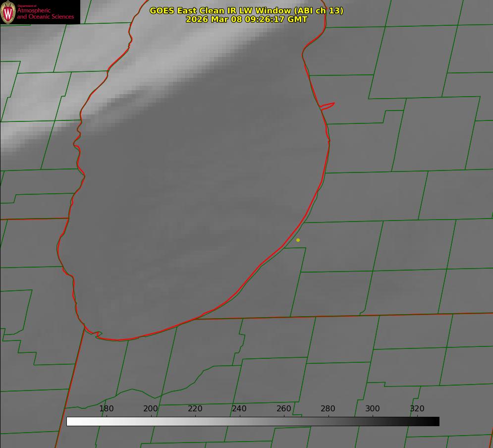This screenshot has height=448, width=493.
Task: Click the 220 colorbar tick label
Action: click(x=195, y=409)
